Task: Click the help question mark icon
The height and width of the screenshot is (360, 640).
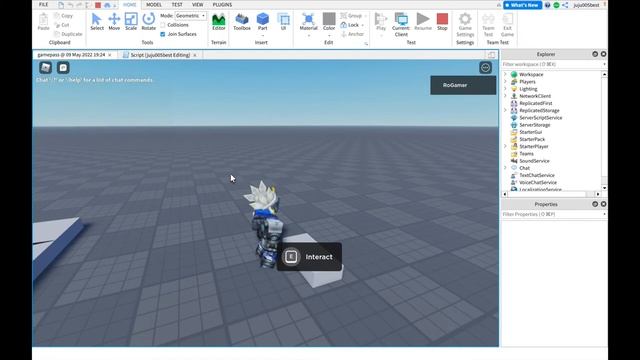Action: click(547, 5)
